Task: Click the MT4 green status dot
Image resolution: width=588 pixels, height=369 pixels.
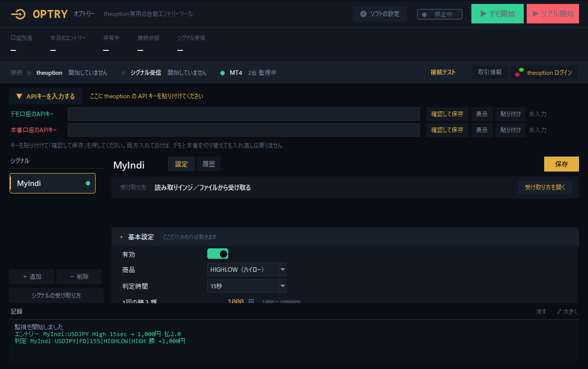Action: (x=222, y=73)
